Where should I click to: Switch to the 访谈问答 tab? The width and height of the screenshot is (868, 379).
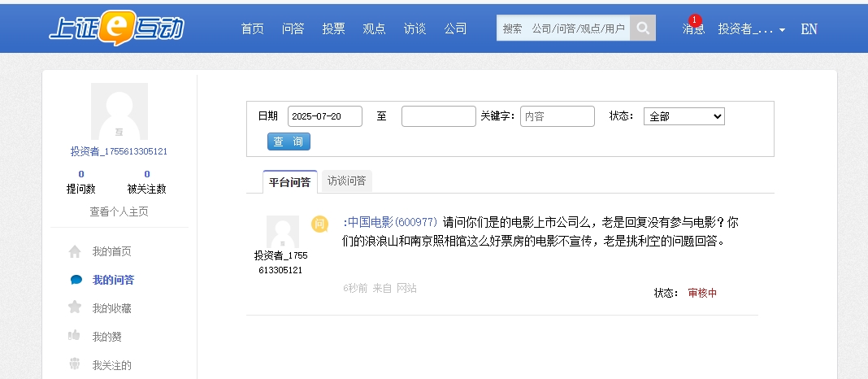pyautogui.click(x=346, y=181)
